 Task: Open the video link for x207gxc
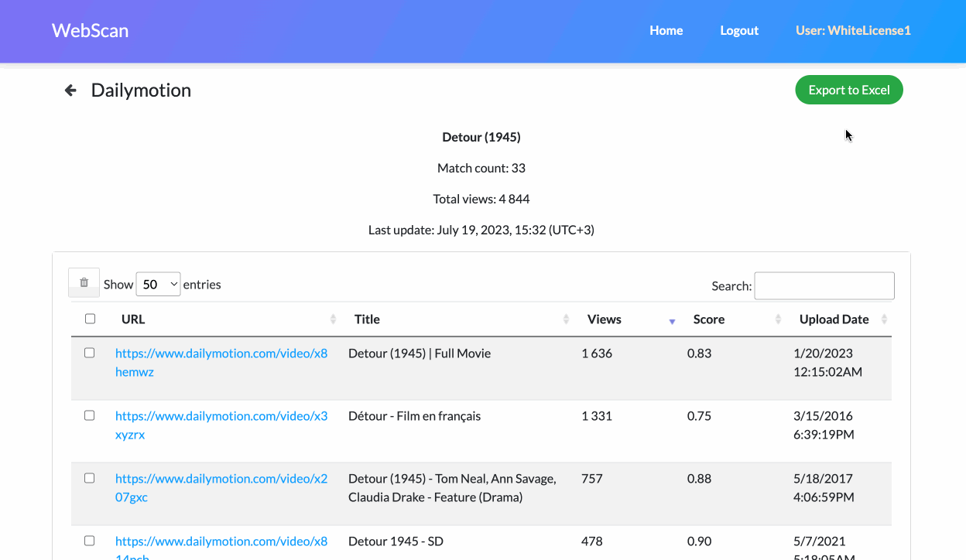click(221, 487)
